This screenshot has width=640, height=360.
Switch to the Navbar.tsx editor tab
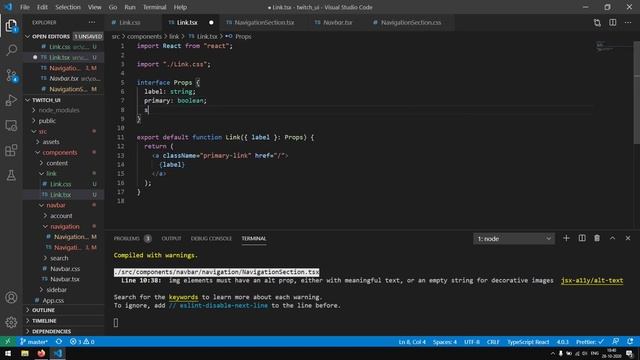tap(337, 22)
